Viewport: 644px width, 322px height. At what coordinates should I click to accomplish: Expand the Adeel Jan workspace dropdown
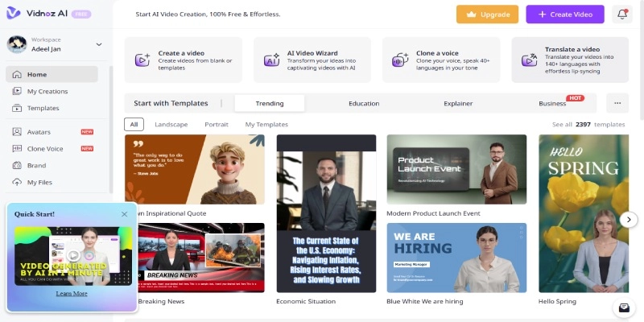coord(99,44)
